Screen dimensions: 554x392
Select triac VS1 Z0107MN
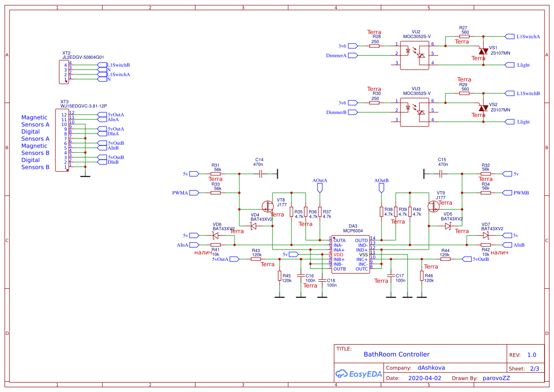pyautogui.click(x=483, y=52)
